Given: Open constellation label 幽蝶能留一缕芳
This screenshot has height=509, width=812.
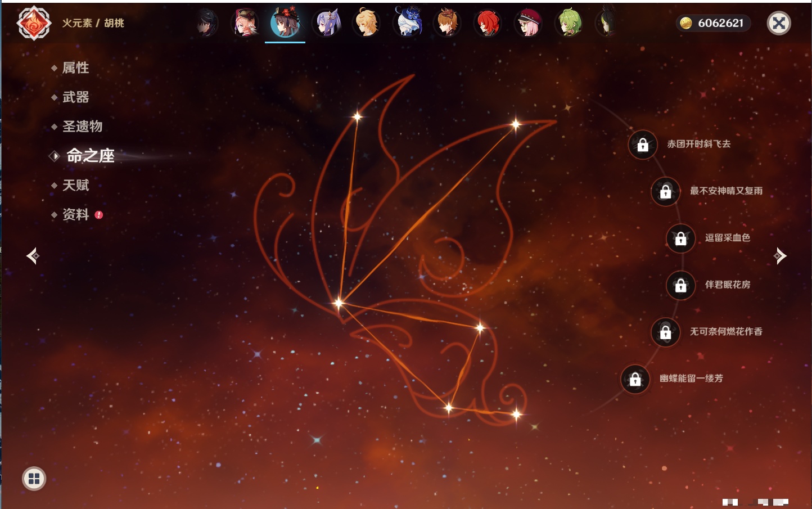Looking at the screenshot, I should [691, 379].
